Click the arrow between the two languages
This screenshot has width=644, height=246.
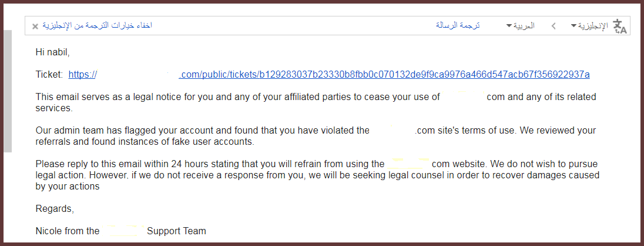click(x=554, y=26)
